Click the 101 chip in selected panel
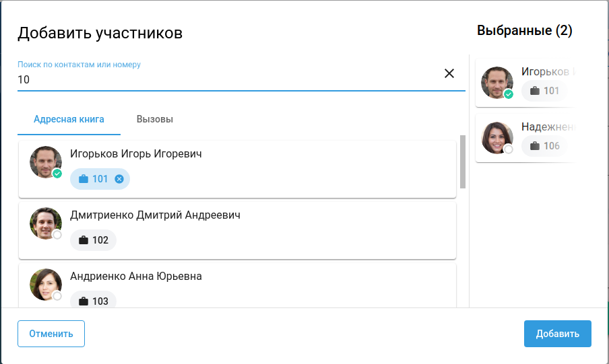 [544, 91]
